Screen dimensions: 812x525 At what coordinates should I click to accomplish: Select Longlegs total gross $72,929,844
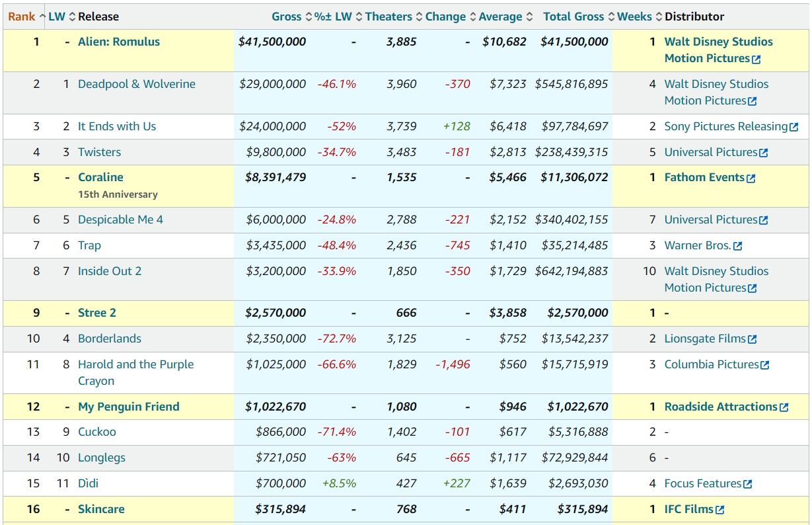click(575, 458)
